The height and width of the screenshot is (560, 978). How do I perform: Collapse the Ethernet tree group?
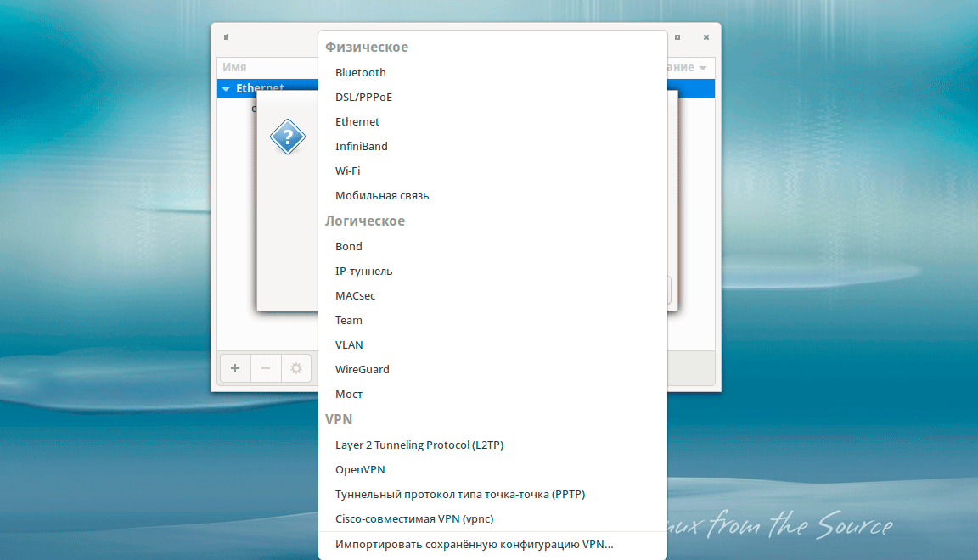pyautogui.click(x=226, y=89)
